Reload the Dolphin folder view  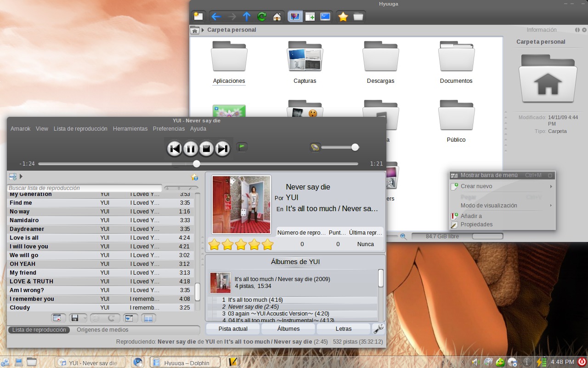(262, 17)
